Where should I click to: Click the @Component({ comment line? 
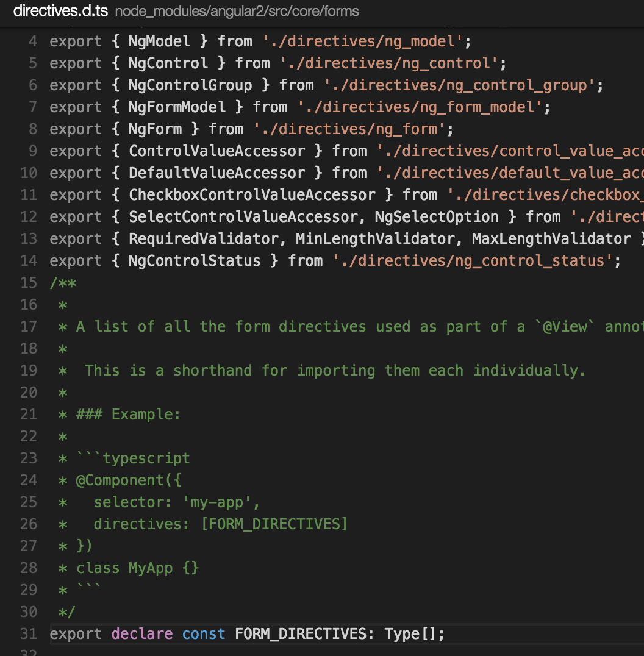coord(129,480)
